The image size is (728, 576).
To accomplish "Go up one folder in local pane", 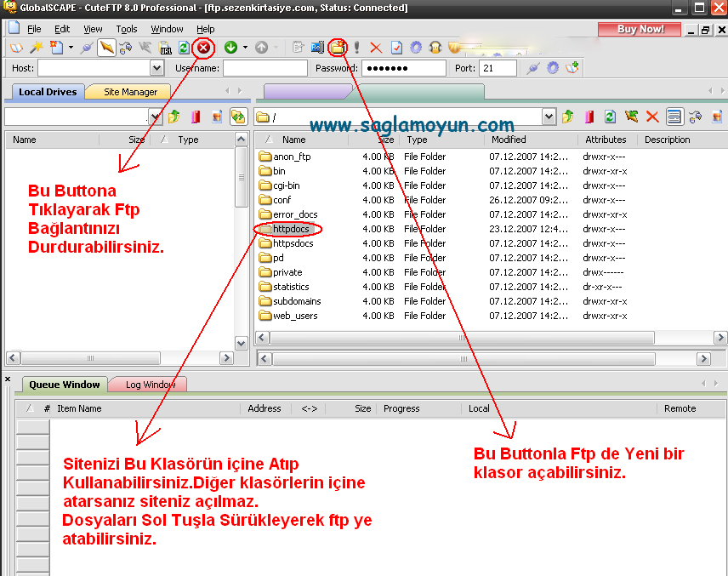I will (x=174, y=117).
